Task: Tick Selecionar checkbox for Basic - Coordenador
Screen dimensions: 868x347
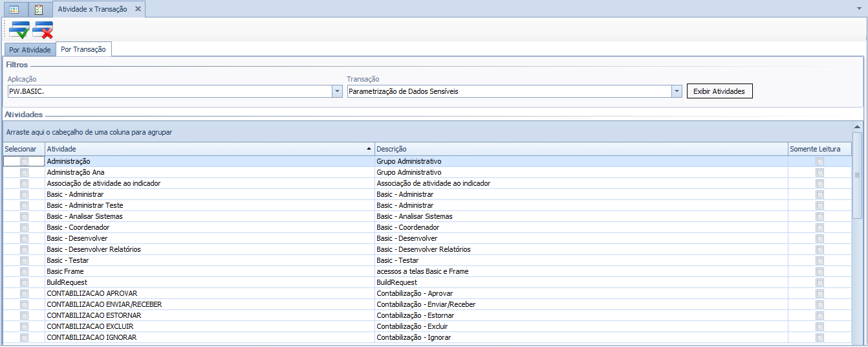Action: click(x=25, y=227)
